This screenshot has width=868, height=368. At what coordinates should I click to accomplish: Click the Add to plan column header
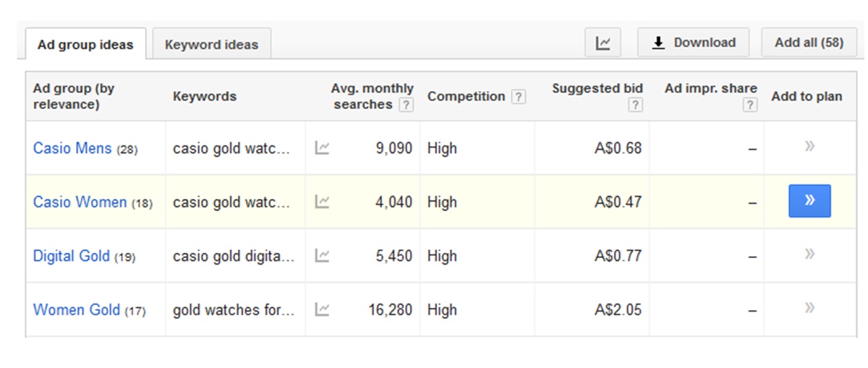click(807, 96)
